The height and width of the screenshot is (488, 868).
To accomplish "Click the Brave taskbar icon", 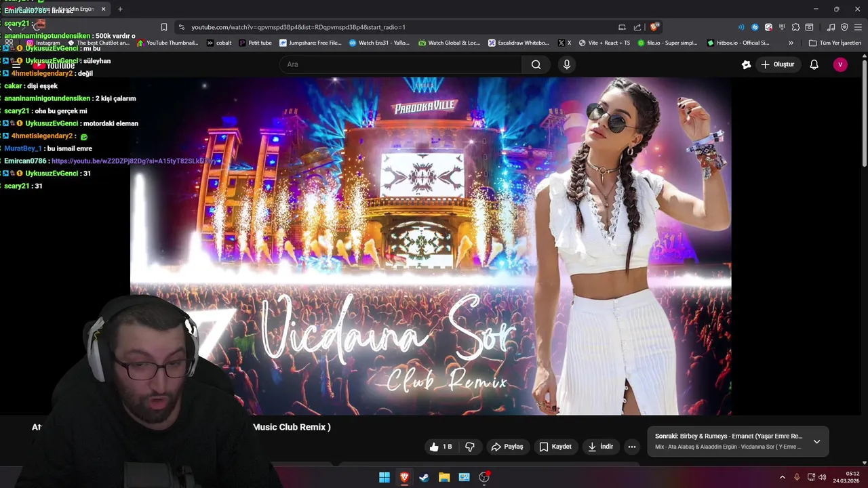I will point(404,477).
